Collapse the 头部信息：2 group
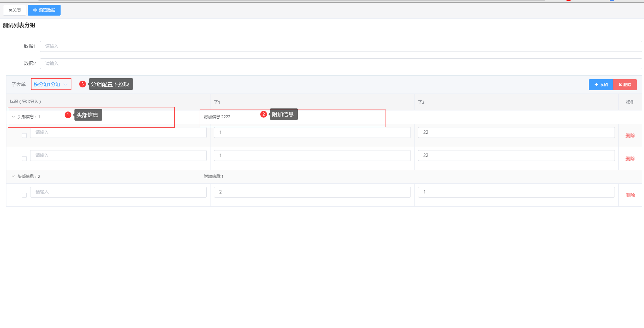Viewport: 644px width, 328px height. tap(14, 177)
